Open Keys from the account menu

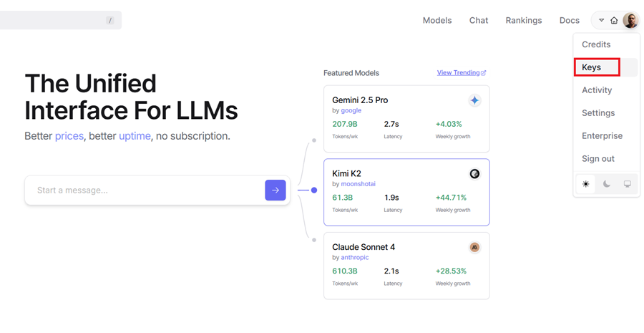point(592,67)
